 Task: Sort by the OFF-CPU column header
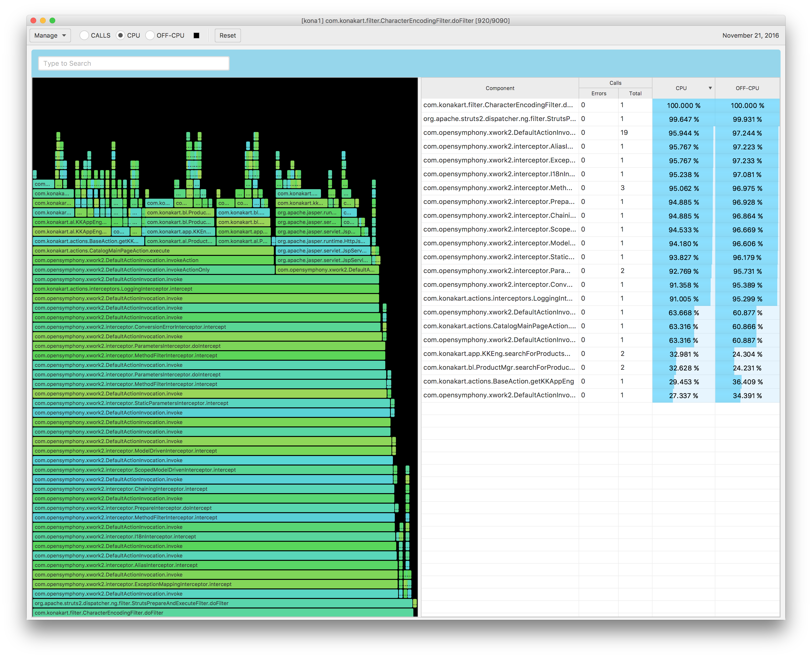point(747,88)
